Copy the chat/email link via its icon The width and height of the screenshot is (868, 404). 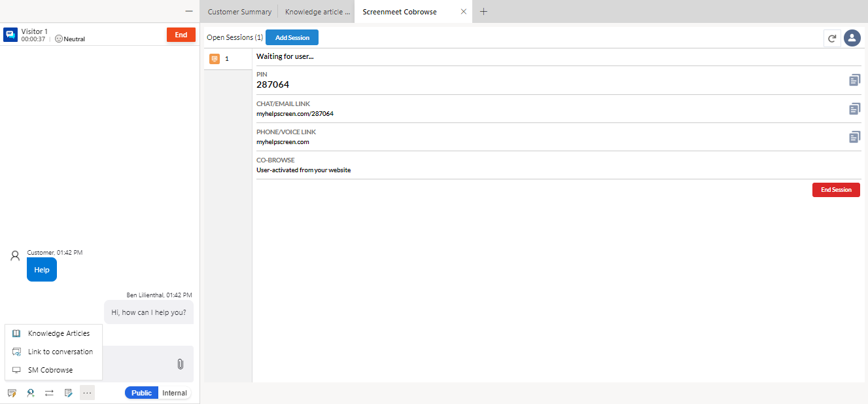[x=854, y=109]
